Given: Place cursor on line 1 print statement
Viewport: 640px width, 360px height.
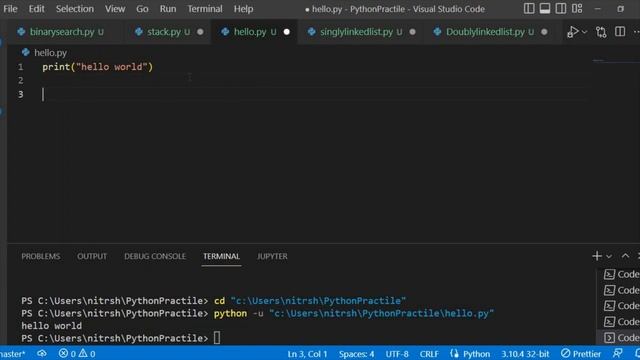Looking at the screenshot, I should [x=98, y=67].
